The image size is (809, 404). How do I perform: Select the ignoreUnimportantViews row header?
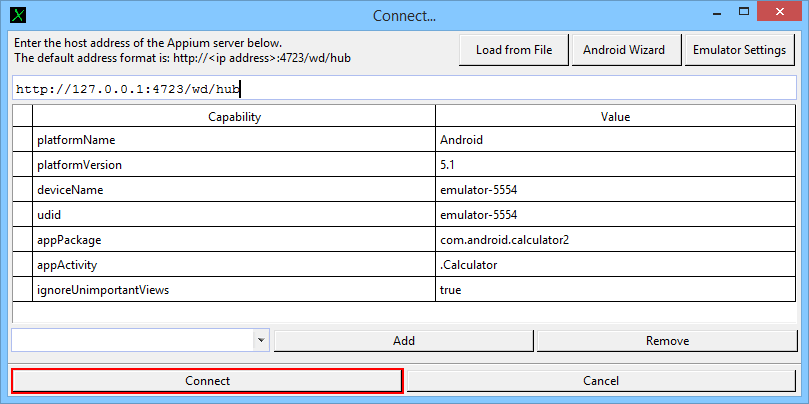coord(22,290)
